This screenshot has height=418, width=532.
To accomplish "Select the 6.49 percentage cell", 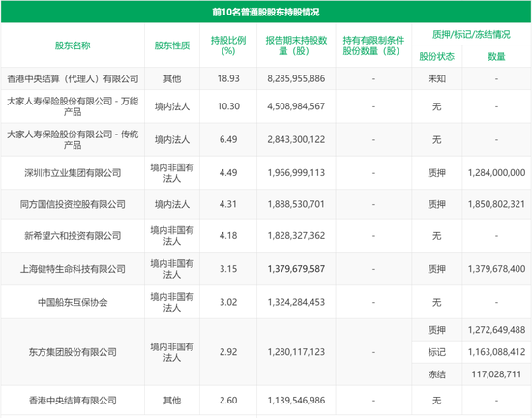I will tap(228, 139).
